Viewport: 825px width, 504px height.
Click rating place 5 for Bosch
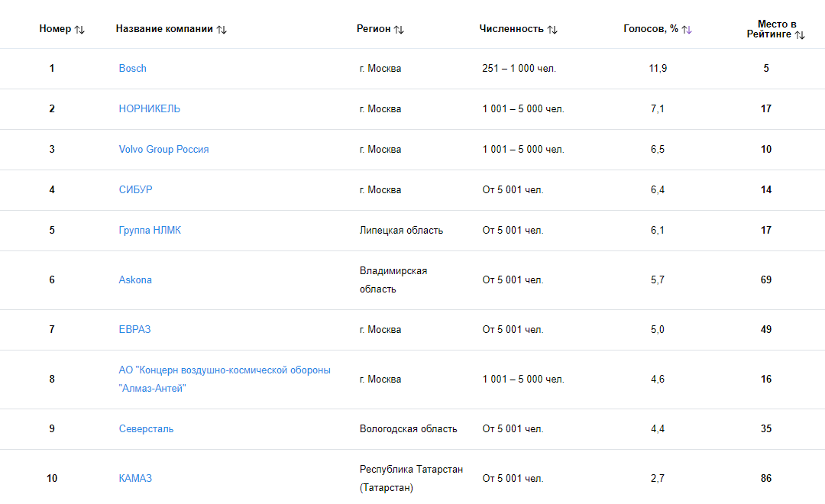[766, 69]
